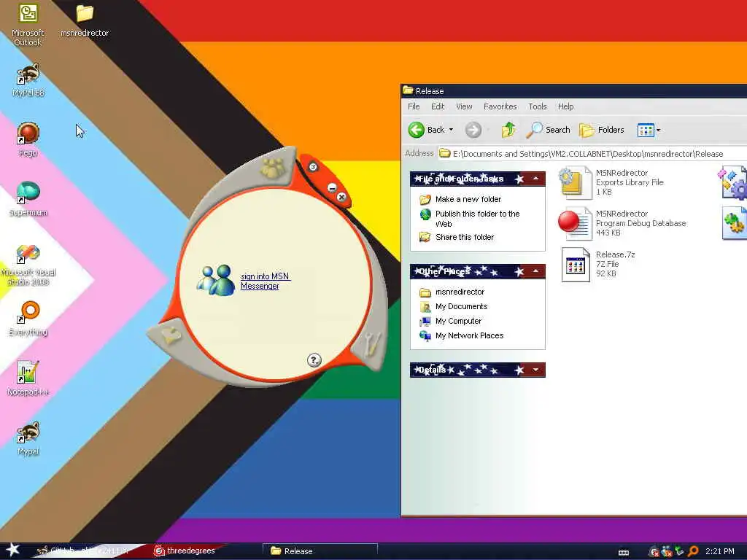Select the Pego desktop shortcut
Image resolution: width=747 pixels, height=560 pixels.
click(x=28, y=139)
